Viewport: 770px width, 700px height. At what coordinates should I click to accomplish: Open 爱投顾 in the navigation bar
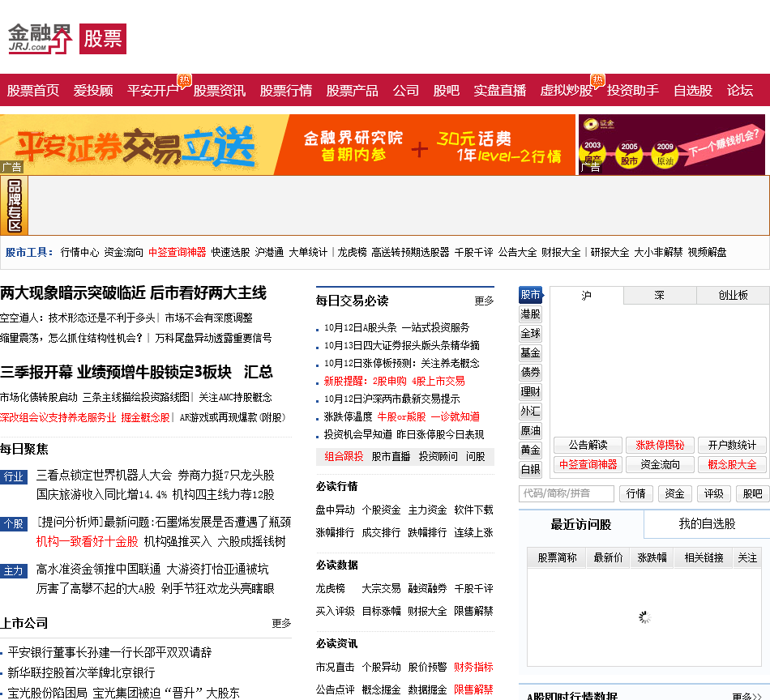pyautogui.click(x=93, y=91)
